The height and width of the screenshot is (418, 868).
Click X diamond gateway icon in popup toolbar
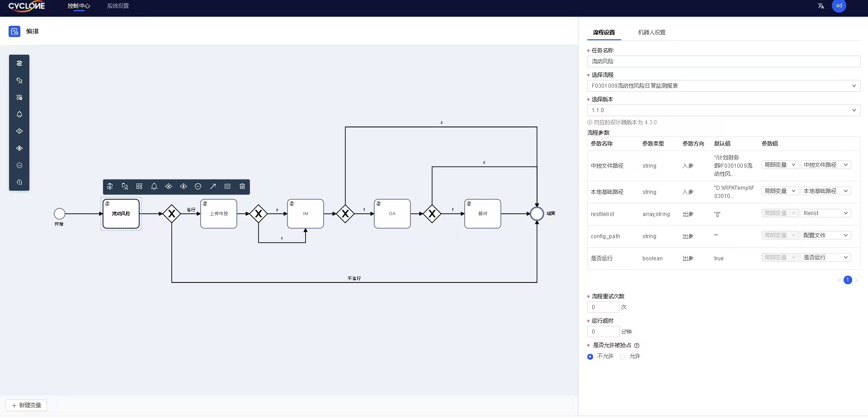169,186
